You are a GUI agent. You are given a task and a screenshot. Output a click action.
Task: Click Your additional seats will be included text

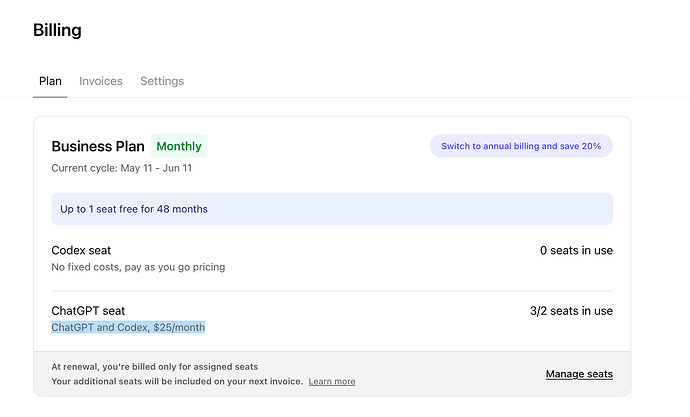tap(177, 381)
